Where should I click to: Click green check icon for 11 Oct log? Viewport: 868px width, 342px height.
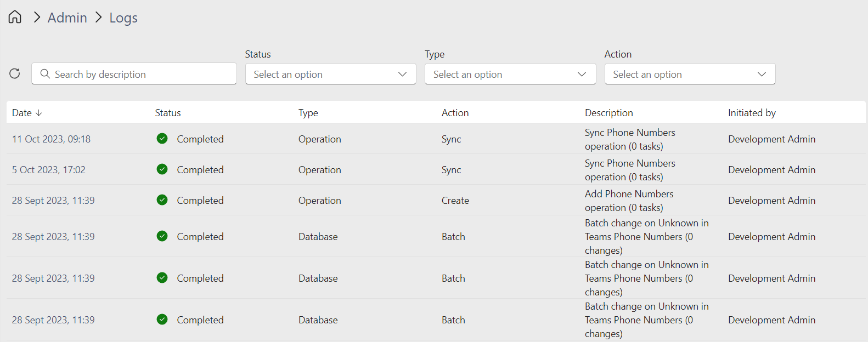[x=162, y=139]
